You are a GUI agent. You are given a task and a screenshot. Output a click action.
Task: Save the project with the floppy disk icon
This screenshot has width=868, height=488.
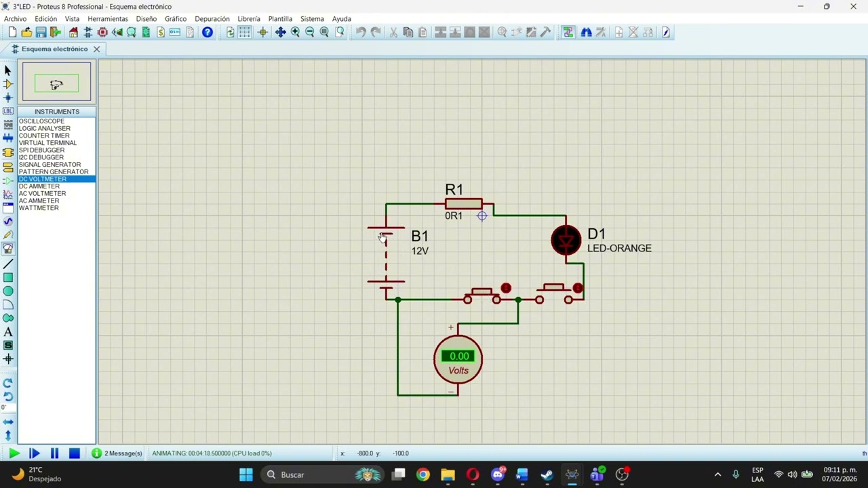click(x=41, y=33)
